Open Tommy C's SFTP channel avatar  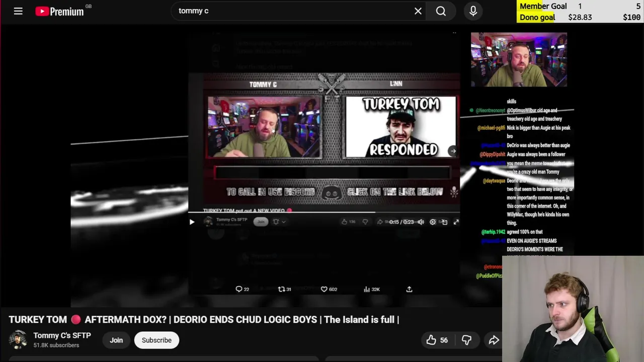coord(18,340)
